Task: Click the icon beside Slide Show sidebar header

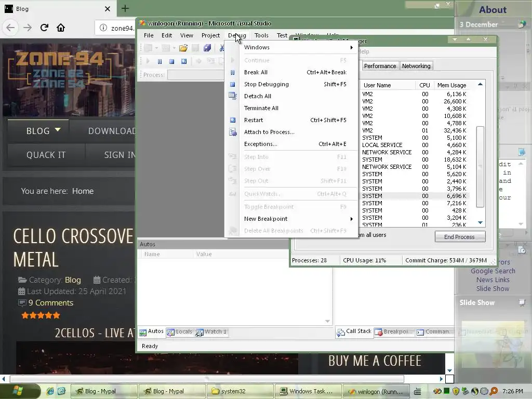Action: pyautogui.click(x=522, y=302)
